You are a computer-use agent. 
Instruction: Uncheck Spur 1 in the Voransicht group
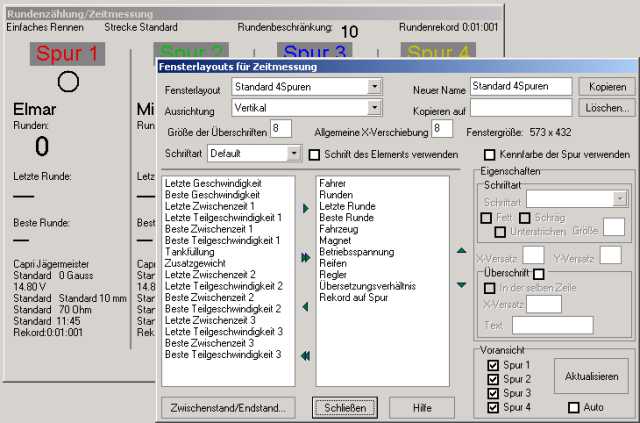(x=492, y=365)
